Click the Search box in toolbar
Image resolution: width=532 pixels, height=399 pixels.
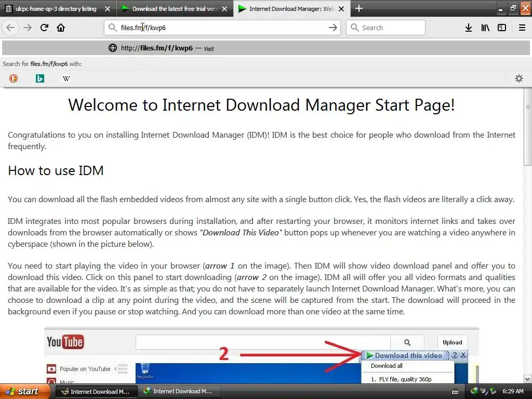point(386,28)
